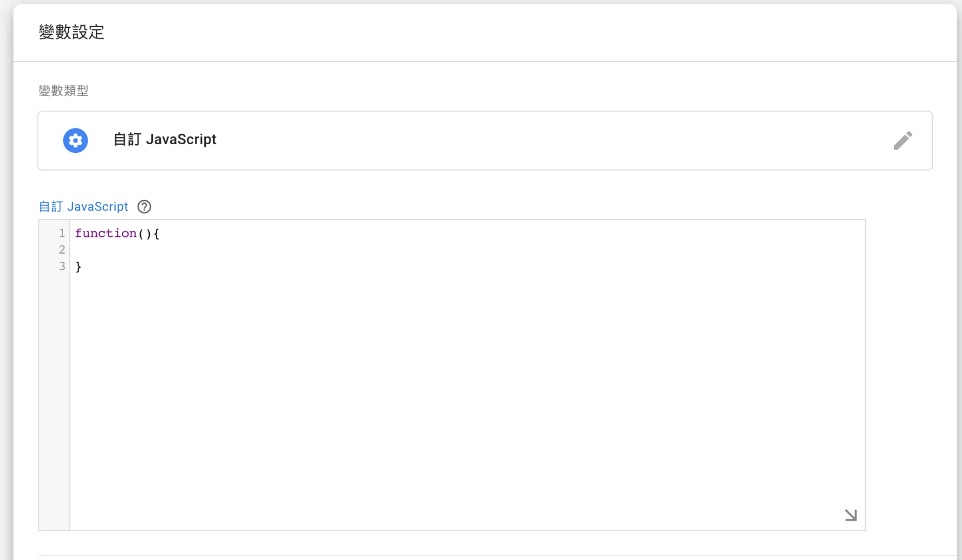Image resolution: width=962 pixels, height=560 pixels.
Task: Click the pencil icon to change variable type
Action: (x=903, y=140)
